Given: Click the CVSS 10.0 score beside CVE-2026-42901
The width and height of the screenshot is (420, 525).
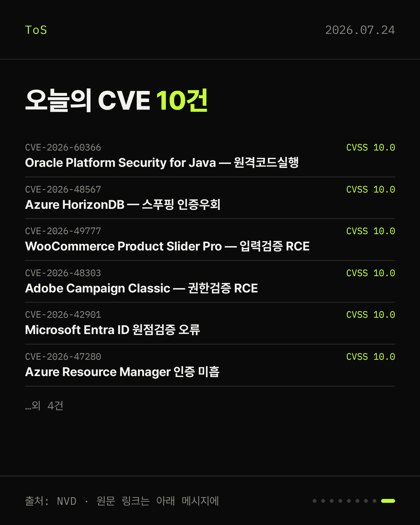Looking at the screenshot, I should pyautogui.click(x=371, y=314).
